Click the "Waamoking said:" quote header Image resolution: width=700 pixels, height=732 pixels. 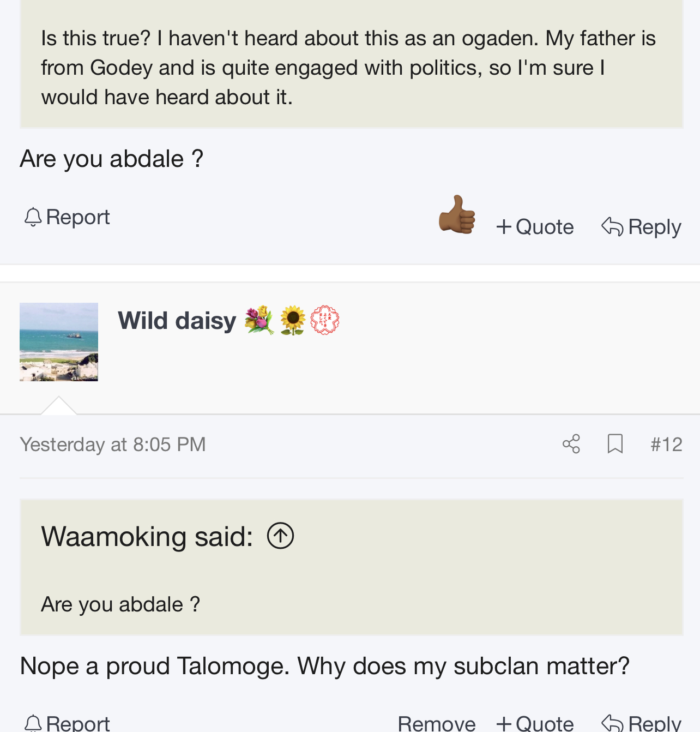(147, 537)
